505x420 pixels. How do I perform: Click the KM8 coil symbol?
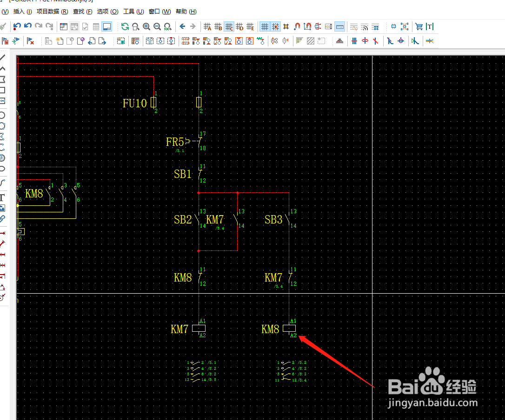(289, 328)
